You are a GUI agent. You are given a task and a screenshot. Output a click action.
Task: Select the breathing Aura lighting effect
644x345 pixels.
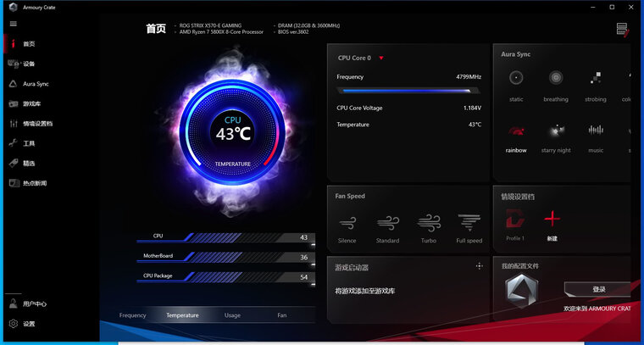point(556,86)
